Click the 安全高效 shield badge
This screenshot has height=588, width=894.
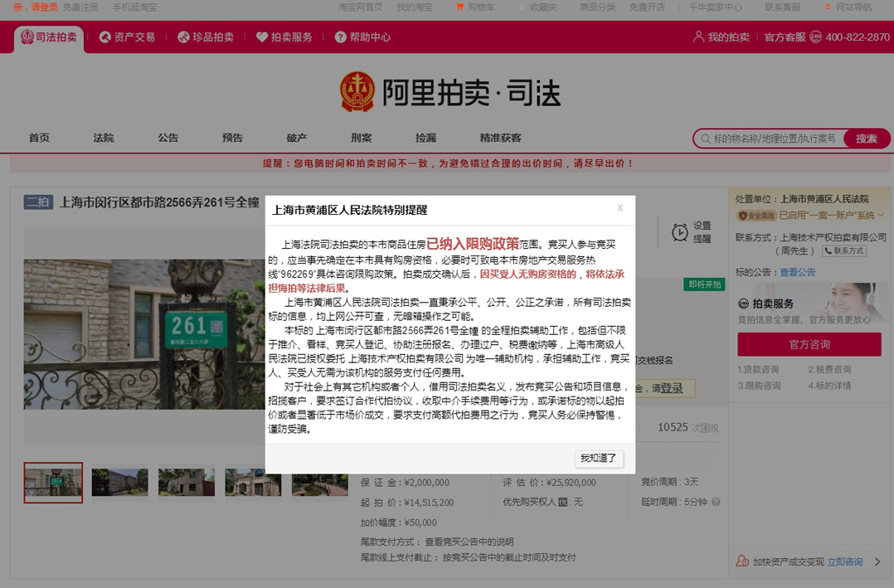tap(756, 216)
